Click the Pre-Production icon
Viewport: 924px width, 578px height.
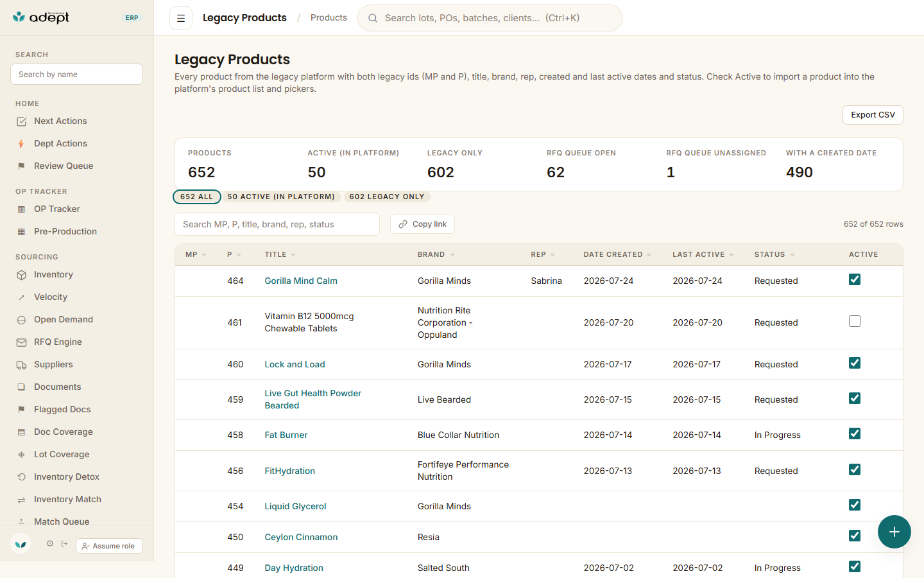[x=22, y=232]
